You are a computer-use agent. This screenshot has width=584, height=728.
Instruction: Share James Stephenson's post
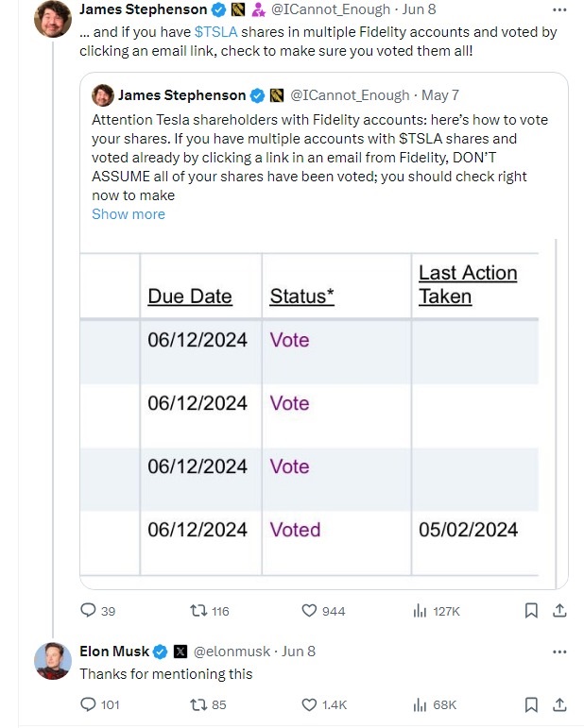pyautogui.click(x=558, y=611)
